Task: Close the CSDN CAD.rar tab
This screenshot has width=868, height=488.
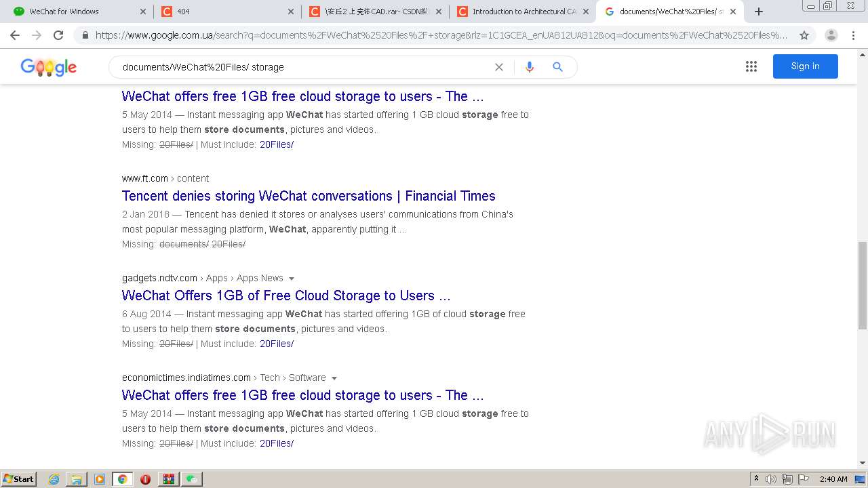Action: 438,12
